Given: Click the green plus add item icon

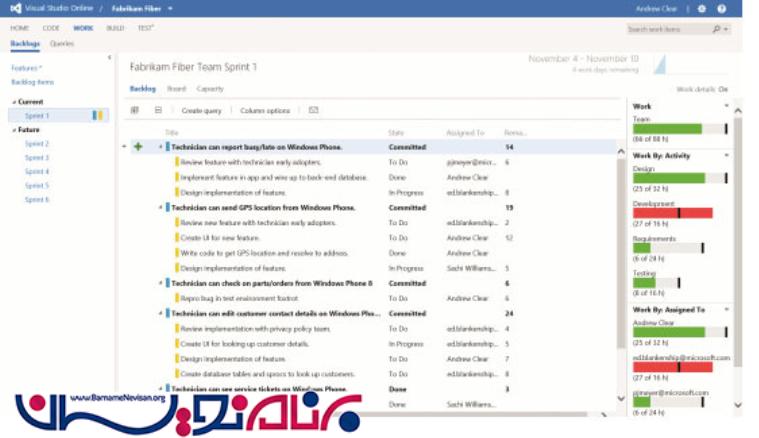Looking at the screenshot, I should [x=138, y=147].
